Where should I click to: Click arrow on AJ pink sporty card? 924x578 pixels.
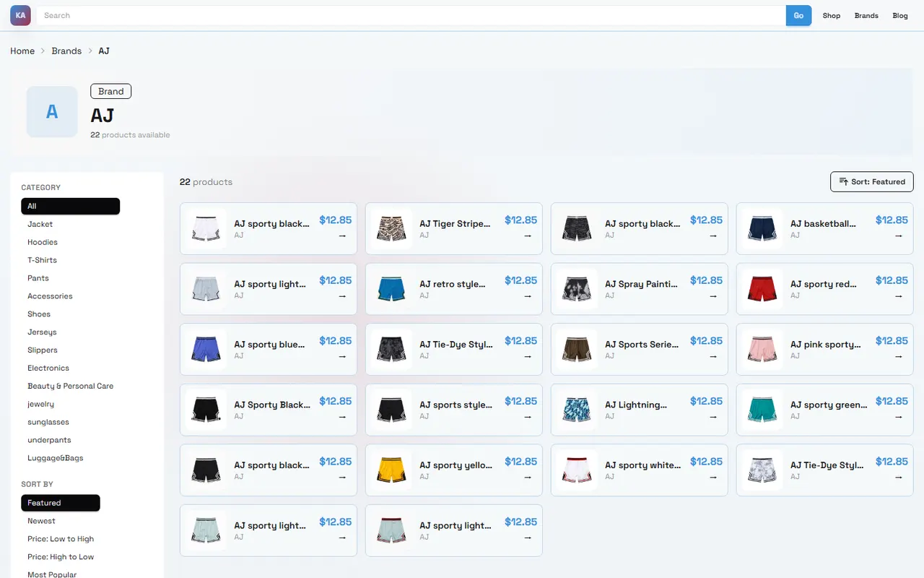pos(899,356)
